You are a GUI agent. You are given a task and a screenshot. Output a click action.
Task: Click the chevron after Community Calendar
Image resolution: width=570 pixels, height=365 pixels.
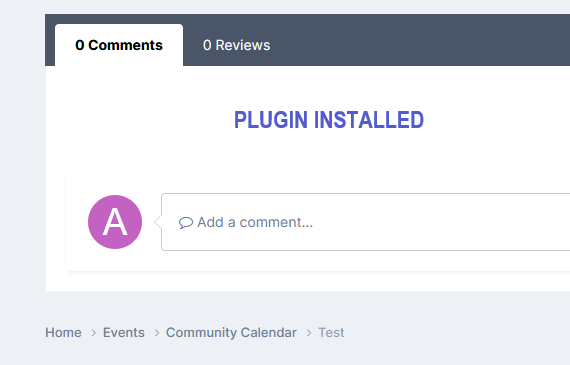pos(309,333)
